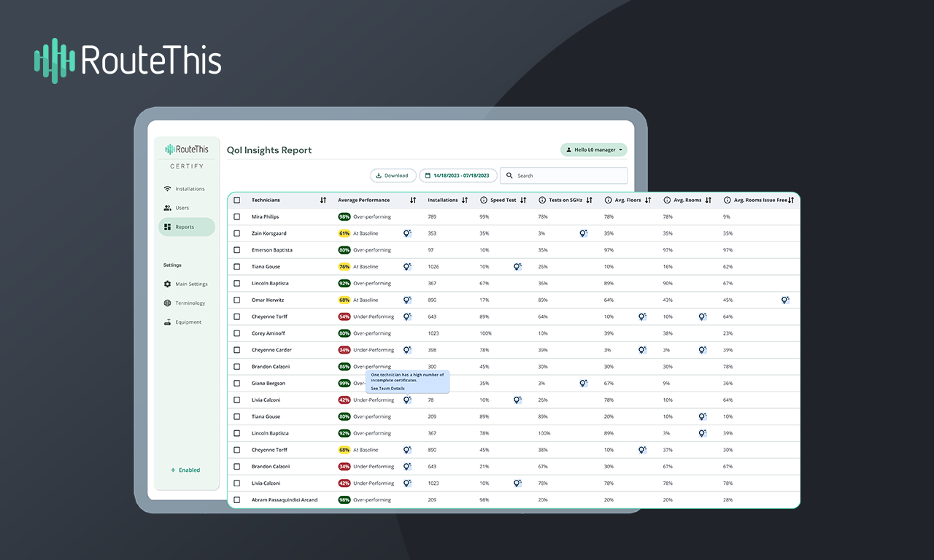Screen dimensions: 934x560
Task: Click the info icon beside Avg. Floors
Action: point(608,200)
